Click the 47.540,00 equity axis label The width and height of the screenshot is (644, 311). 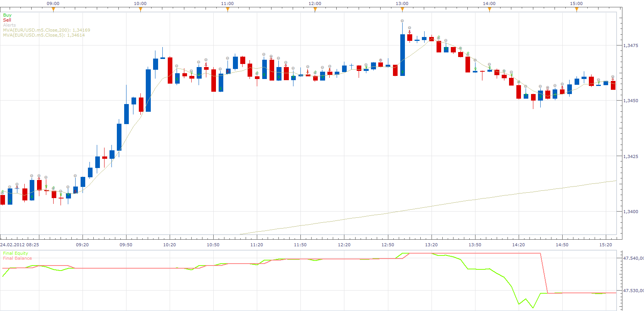tap(633, 258)
